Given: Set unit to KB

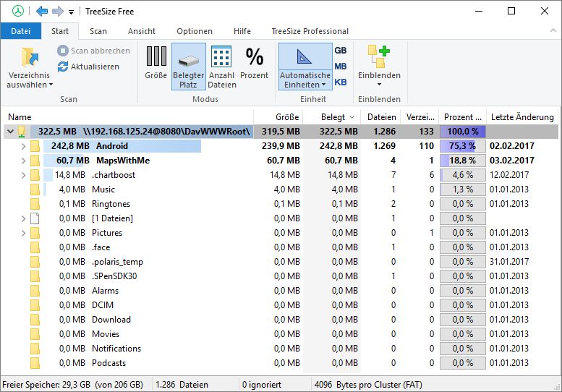Looking at the screenshot, I should [341, 82].
